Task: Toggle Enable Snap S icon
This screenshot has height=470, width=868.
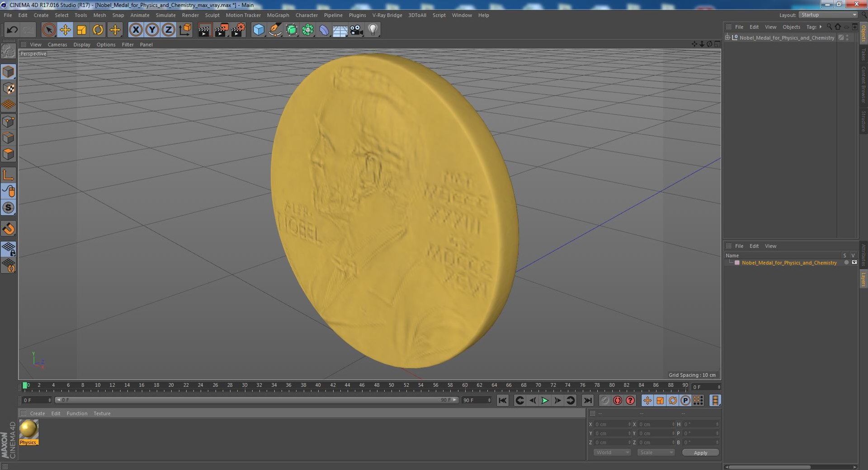Action: click(9, 208)
